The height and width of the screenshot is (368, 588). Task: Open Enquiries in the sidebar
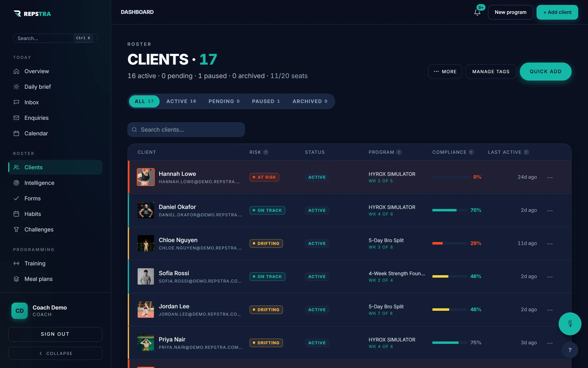pyautogui.click(x=55, y=118)
